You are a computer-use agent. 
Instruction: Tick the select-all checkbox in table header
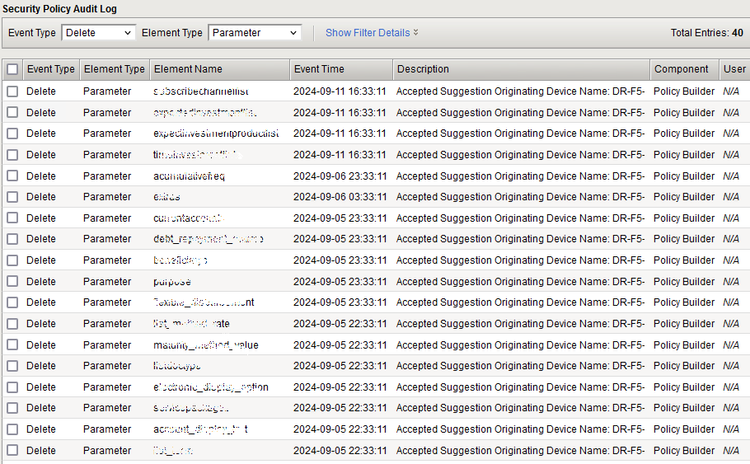[12, 69]
